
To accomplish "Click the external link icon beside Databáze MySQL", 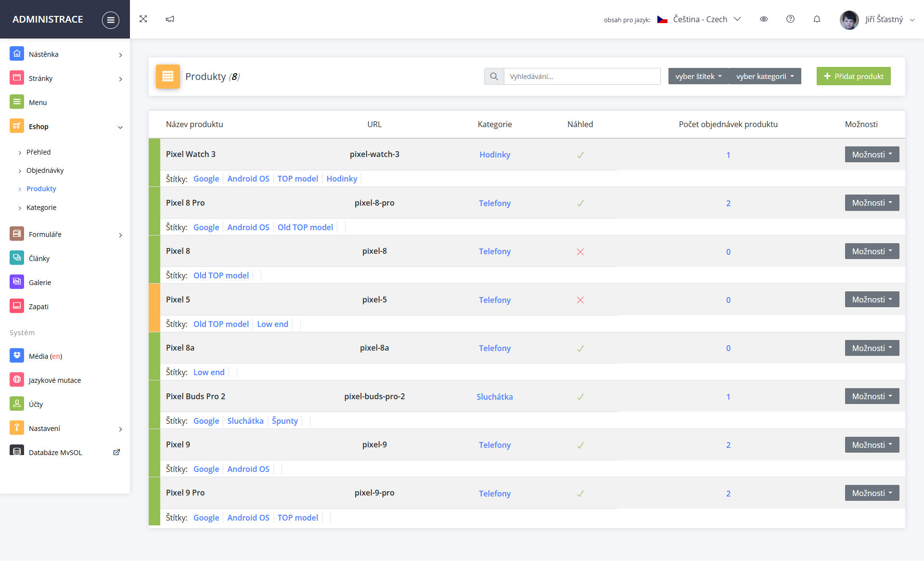I will tap(116, 452).
